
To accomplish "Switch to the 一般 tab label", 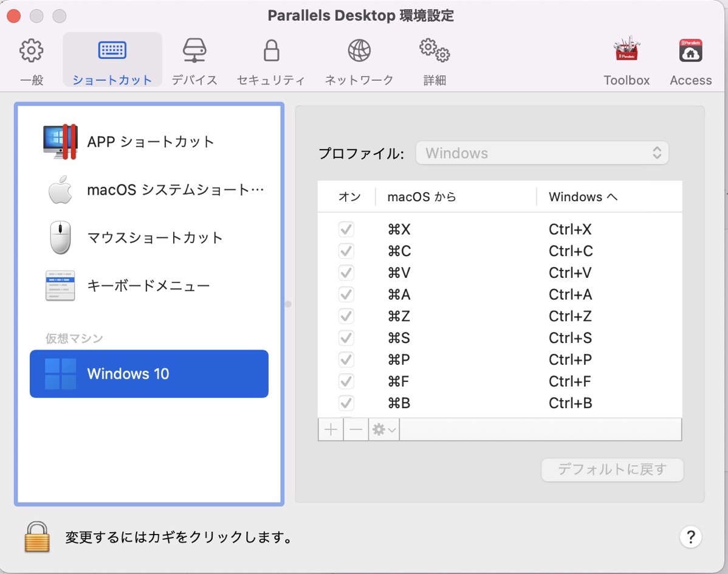I will point(31,80).
